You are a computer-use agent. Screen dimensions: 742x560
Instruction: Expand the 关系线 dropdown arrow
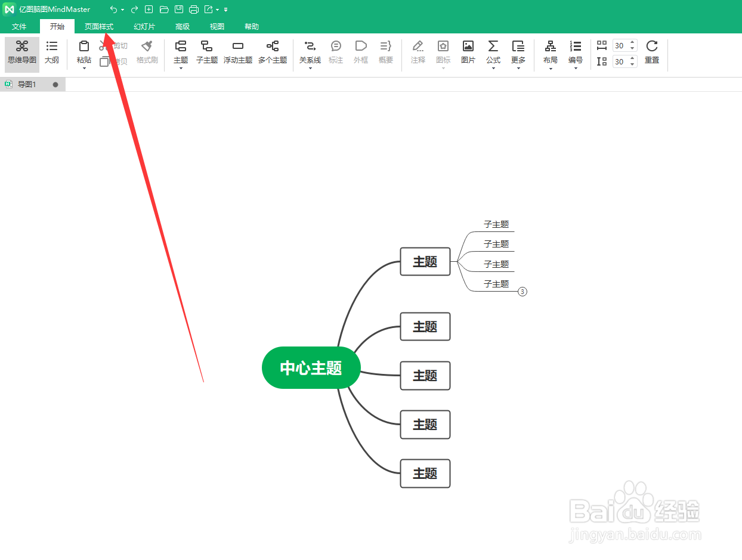pos(310,68)
